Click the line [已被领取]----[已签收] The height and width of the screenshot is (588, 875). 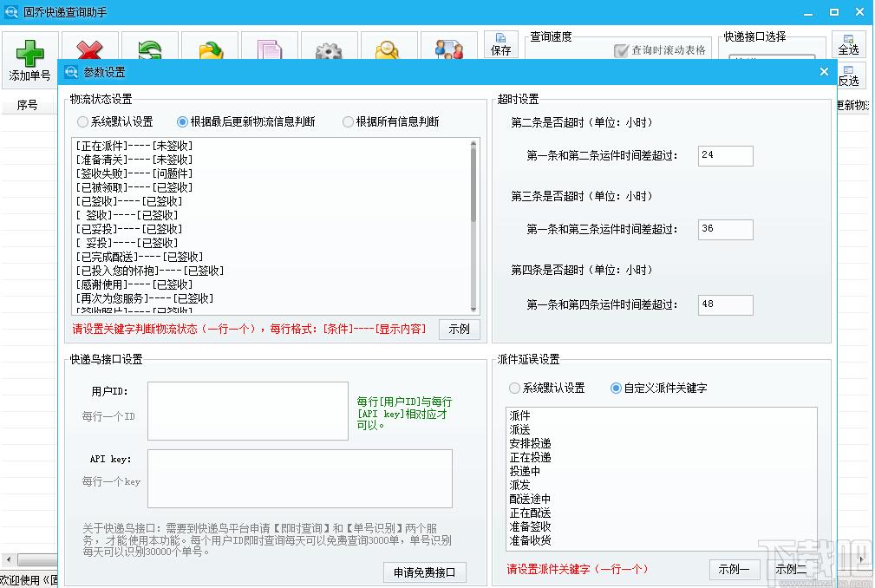134,187
